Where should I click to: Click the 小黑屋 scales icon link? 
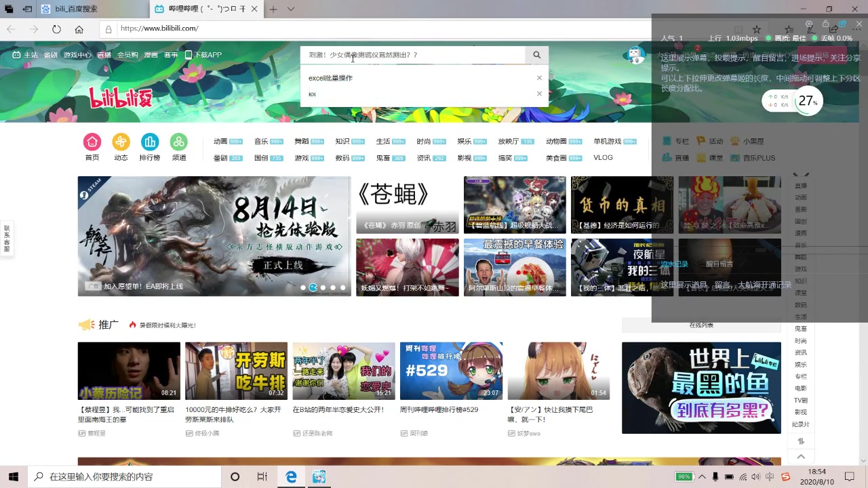point(747,142)
